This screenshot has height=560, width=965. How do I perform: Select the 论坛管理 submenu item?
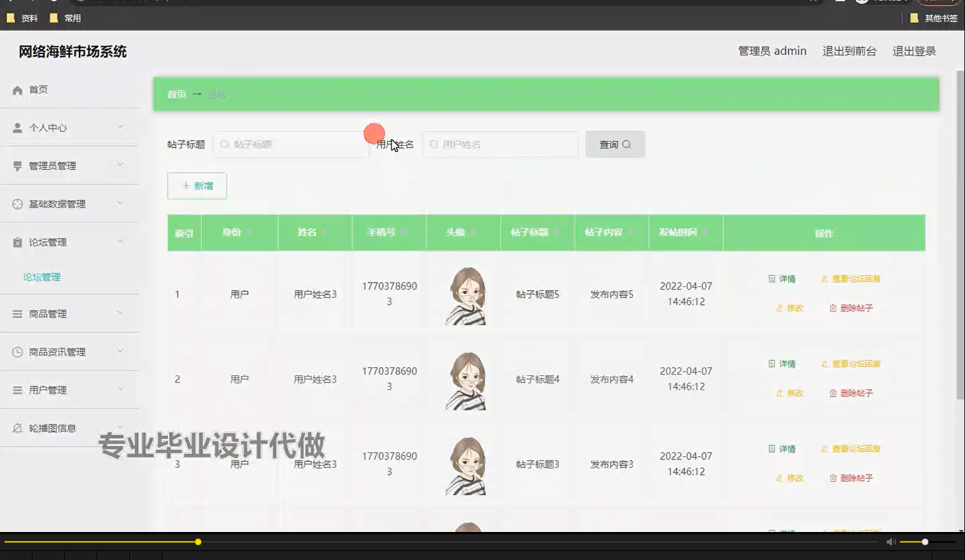tap(41, 277)
